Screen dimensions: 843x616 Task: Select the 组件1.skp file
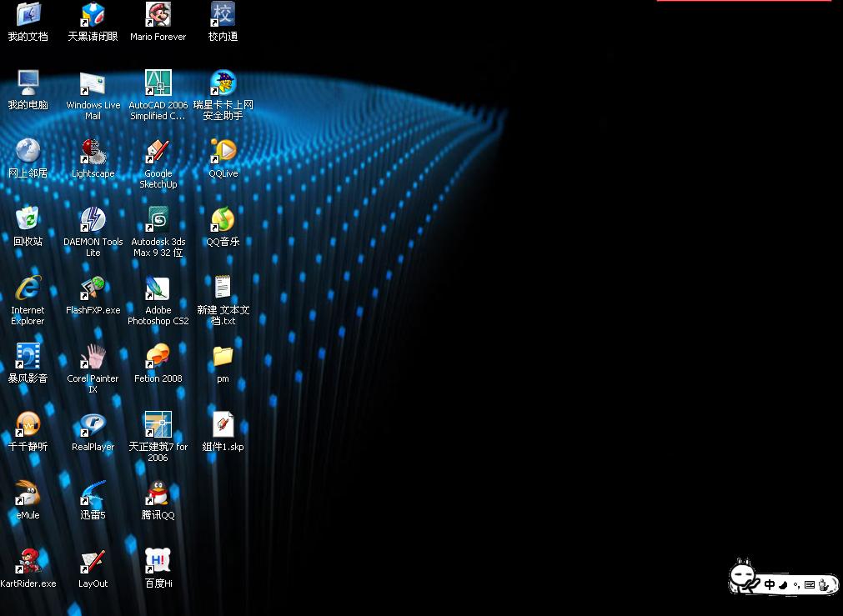(x=223, y=426)
